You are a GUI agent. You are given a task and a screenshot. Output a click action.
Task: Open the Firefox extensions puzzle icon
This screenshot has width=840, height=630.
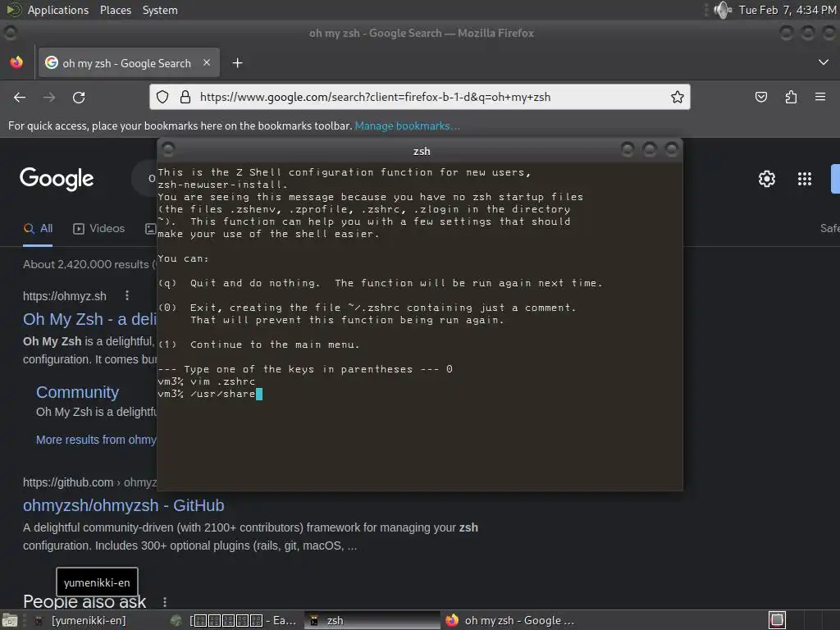point(791,97)
